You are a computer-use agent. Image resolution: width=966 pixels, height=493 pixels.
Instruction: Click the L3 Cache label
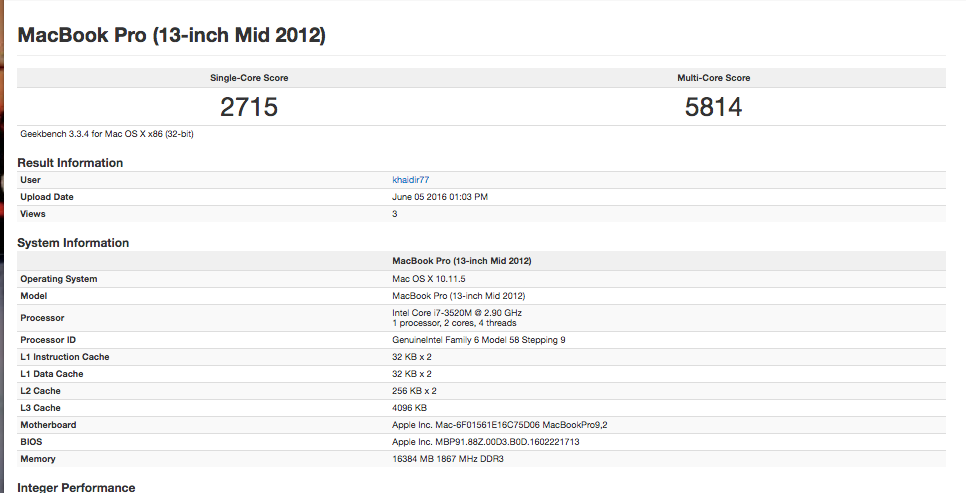pos(41,408)
